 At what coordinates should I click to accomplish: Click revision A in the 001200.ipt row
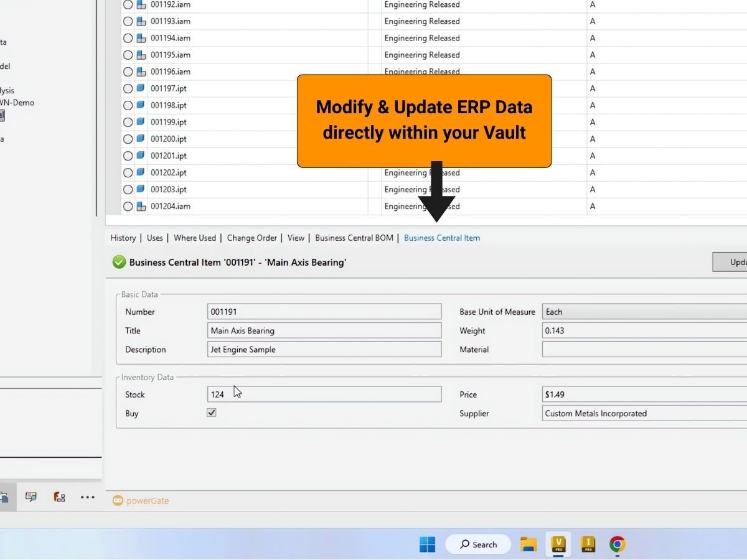pos(593,139)
